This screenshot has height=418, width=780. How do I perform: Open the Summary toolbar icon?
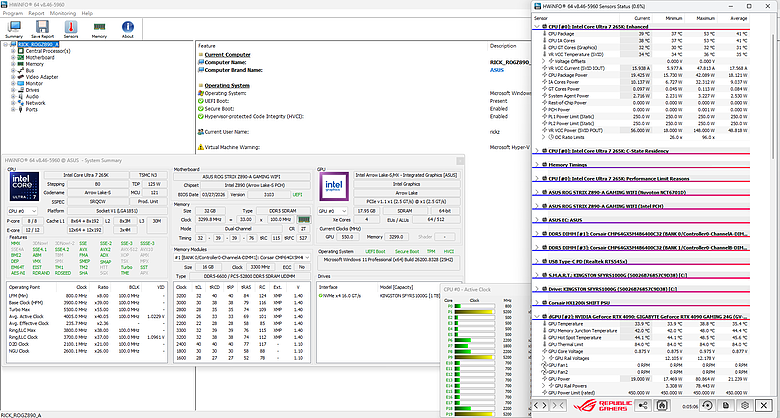14,29
